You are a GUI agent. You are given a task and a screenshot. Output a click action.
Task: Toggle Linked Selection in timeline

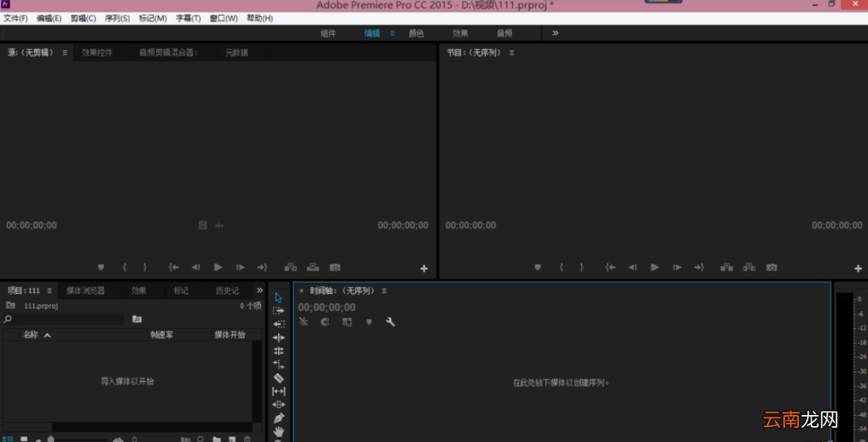click(x=347, y=322)
